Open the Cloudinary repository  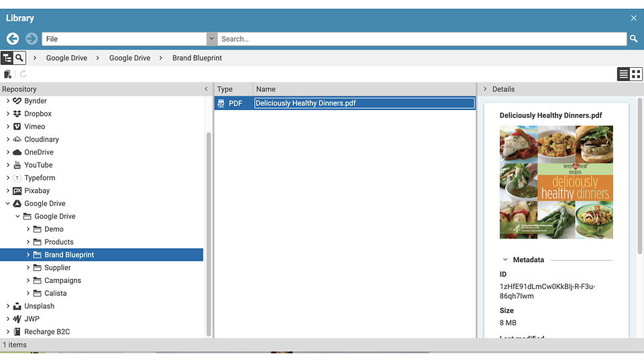point(42,139)
